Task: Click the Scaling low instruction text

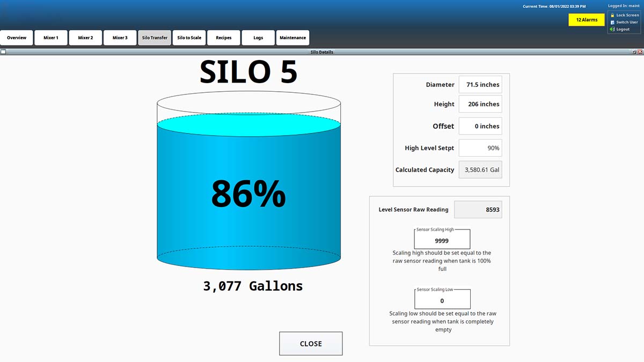Action: pyautogui.click(x=443, y=321)
